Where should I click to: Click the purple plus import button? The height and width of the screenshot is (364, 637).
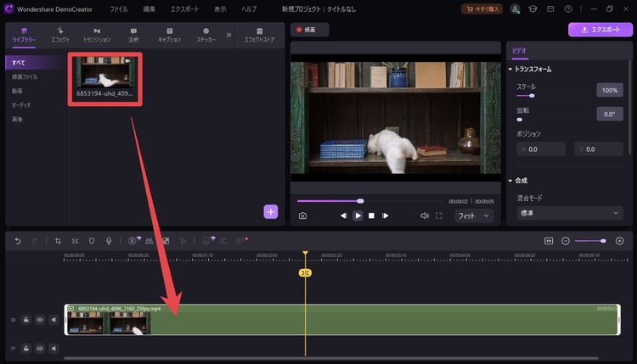click(271, 211)
